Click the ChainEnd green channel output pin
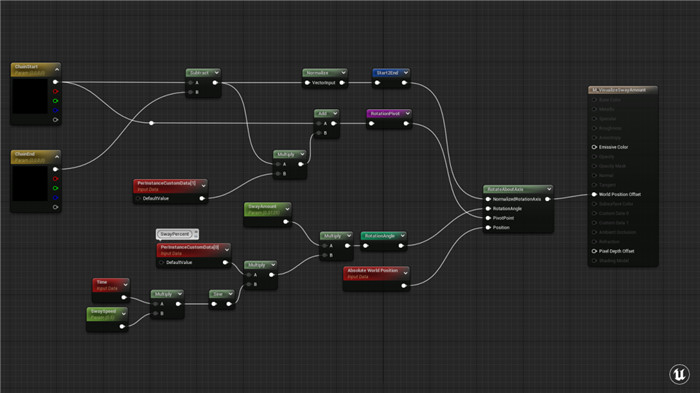Image resolution: width=700 pixels, height=393 pixels. coord(55,188)
